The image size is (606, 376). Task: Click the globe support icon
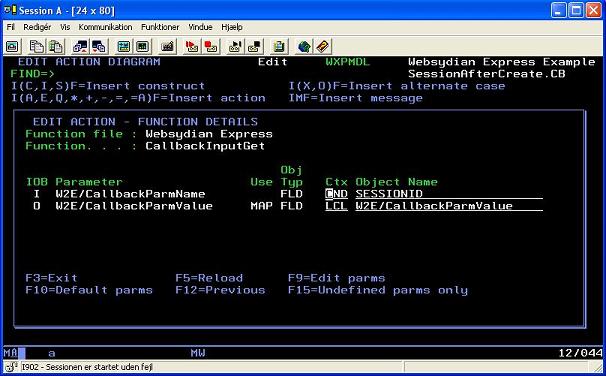[x=304, y=47]
